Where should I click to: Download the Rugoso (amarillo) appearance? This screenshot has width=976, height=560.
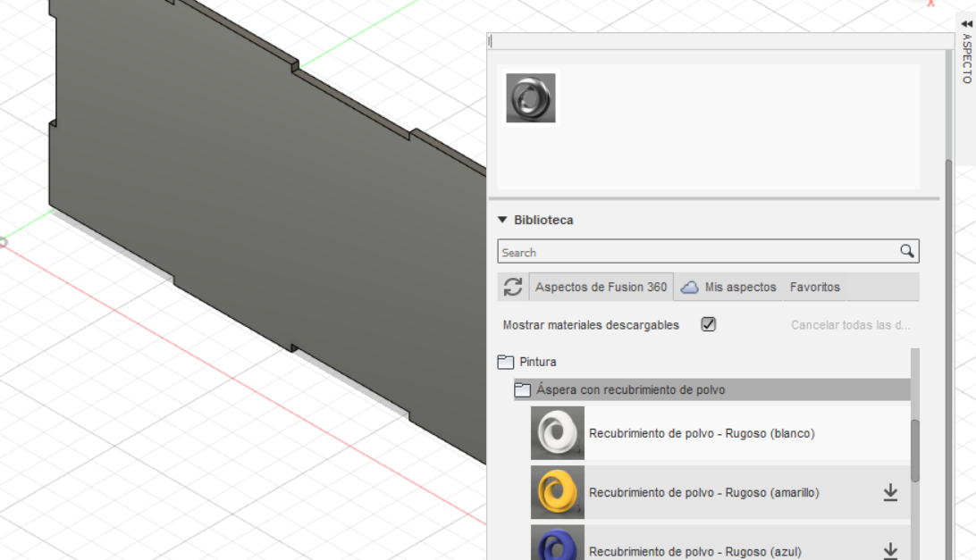pyautogui.click(x=890, y=492)
